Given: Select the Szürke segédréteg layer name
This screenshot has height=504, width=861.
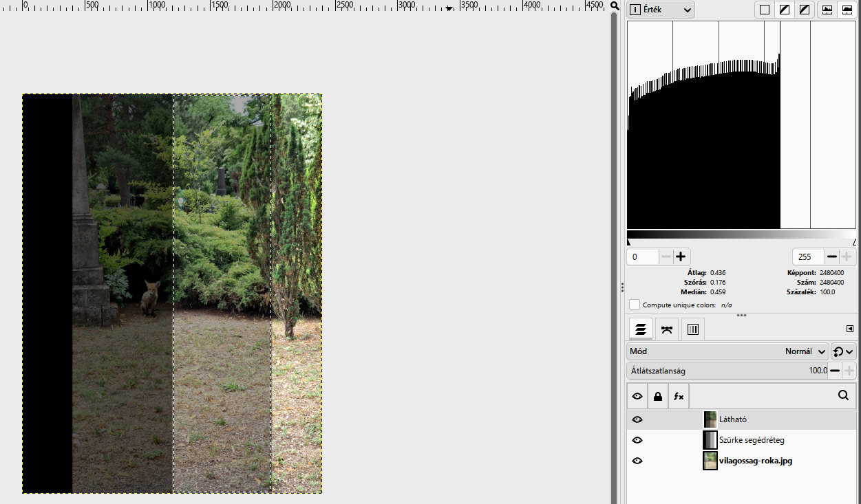Looking at the screenshot, I should [x=752, y=440].
